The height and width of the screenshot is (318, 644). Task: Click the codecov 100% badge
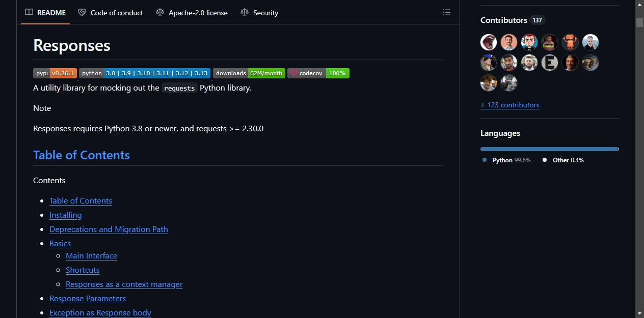[x=318, y=73]
